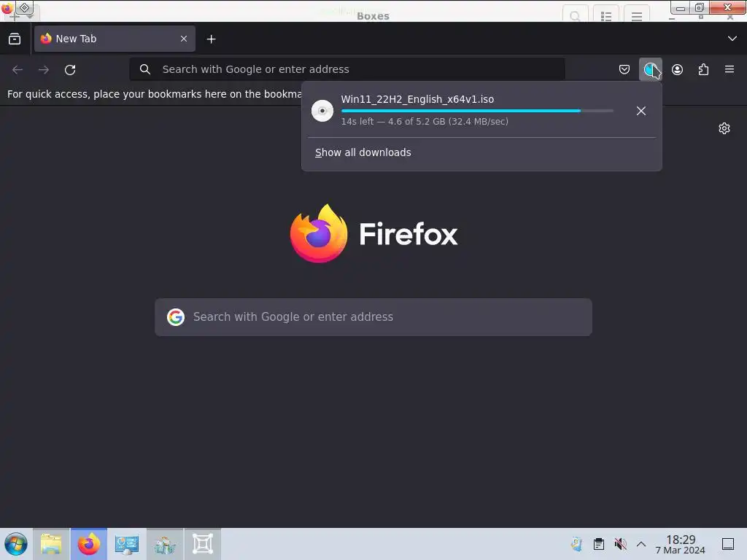
Task: Select the Win11_22H2_English_x64v1.iso download entry
Action: click(482, 111)
